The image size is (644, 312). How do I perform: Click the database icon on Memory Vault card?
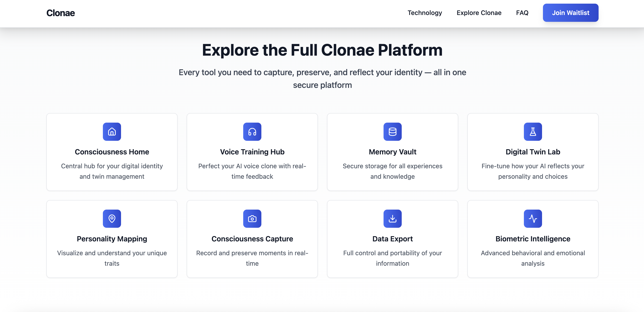(392, 132)
